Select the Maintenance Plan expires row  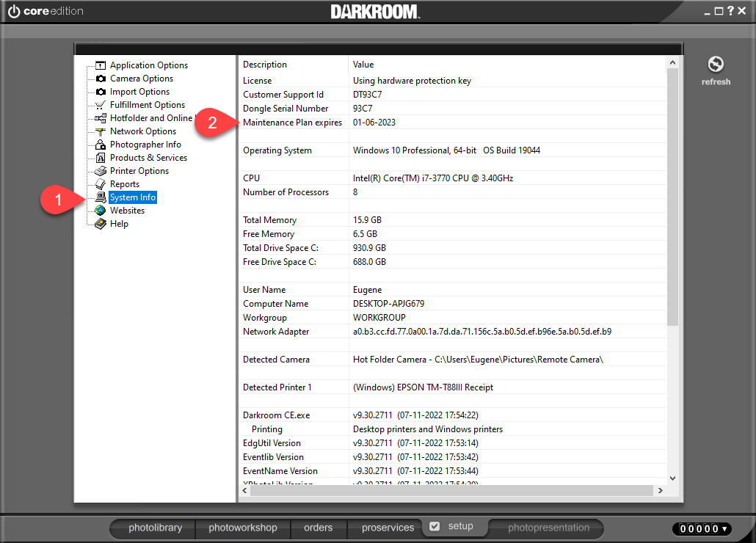(x=453, y=123)
